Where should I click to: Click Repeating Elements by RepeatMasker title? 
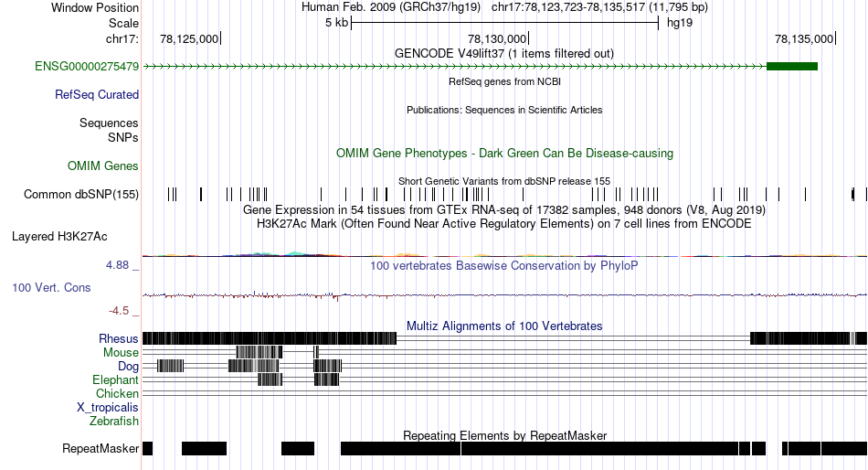point(504,435)
